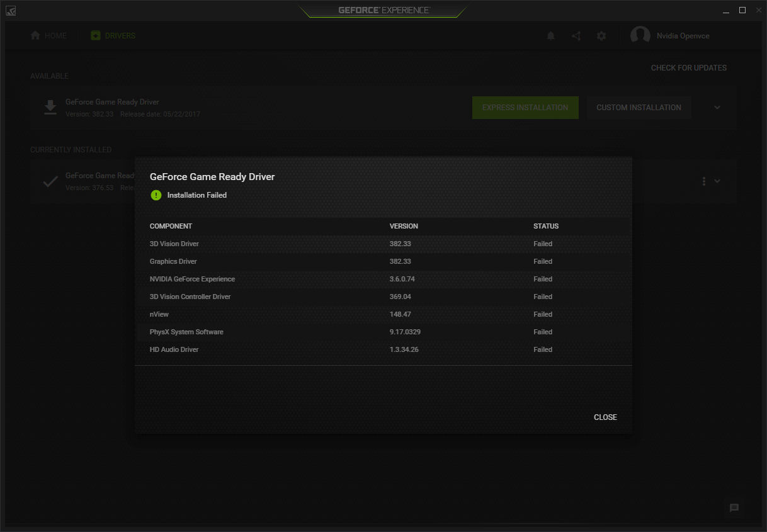
Task: Open the three-dot menu of installed driver
Action: click(703, 181)
